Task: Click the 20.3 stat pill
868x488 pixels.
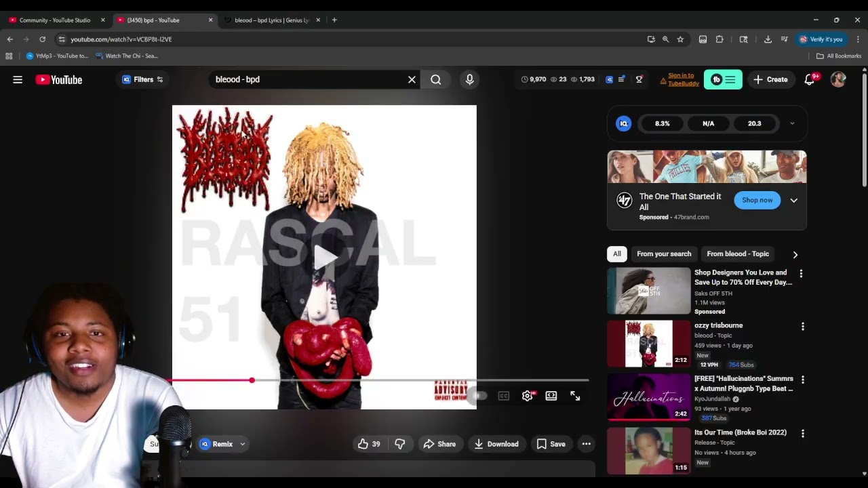Action: coord(755,123)
